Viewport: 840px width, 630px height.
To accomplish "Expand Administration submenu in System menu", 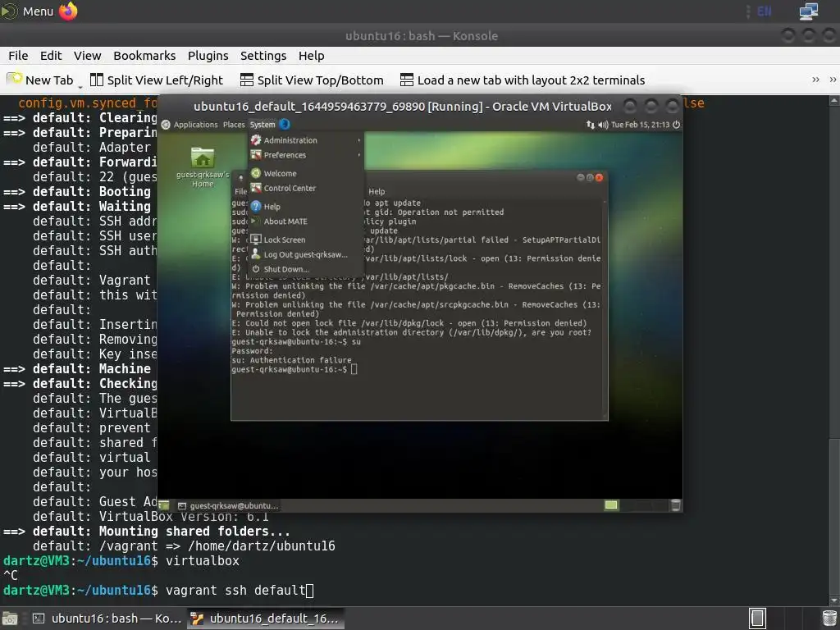I will point(307,140).
